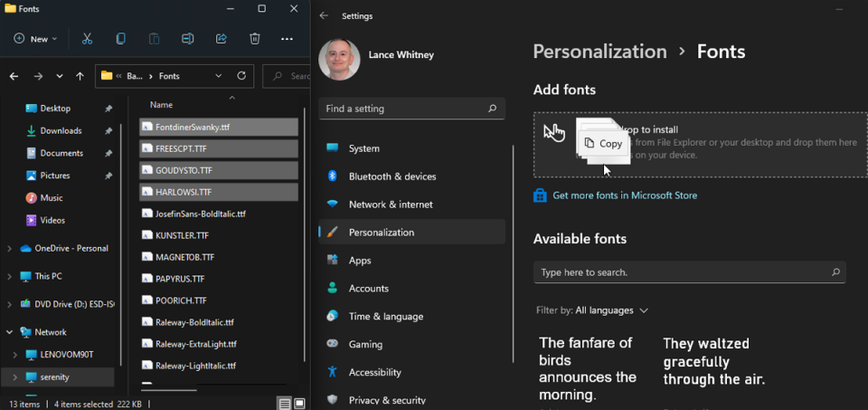Expand the This PC tree node
Viewport: 868px width, 410px height.
click(9, 276)
